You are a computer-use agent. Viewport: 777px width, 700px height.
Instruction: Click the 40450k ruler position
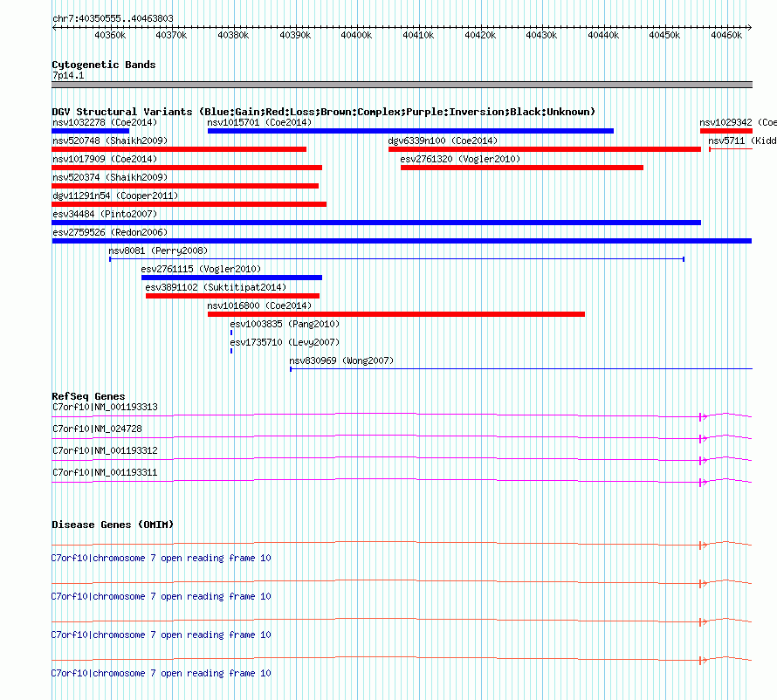[x=664, y=35]
